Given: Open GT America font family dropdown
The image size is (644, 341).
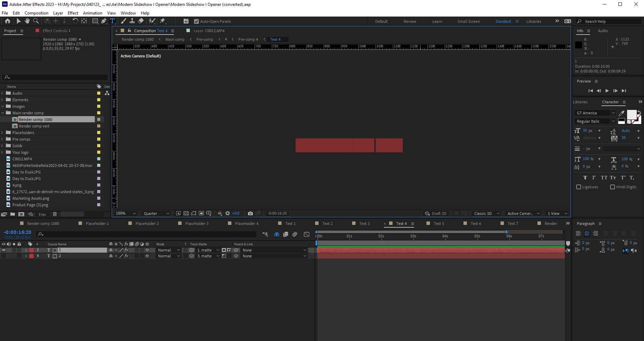Looking at the screenshot, I should 595,113.
